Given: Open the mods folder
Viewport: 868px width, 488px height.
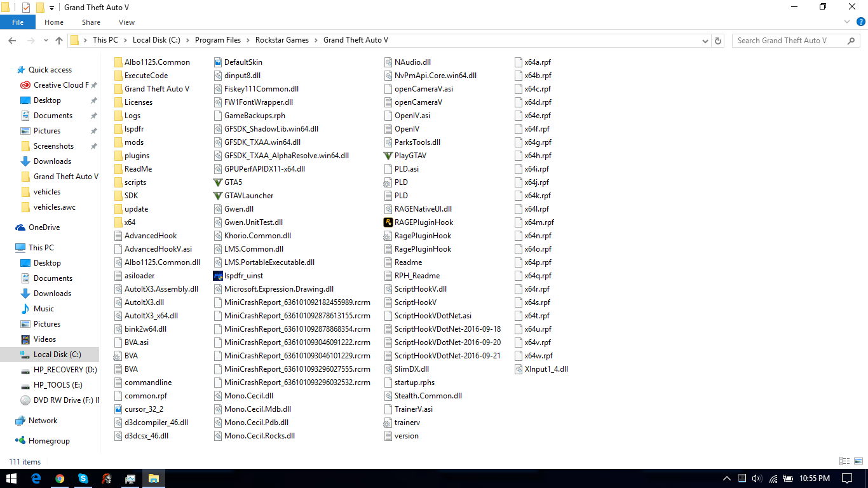Looking at the screenshot, I should pos(129,142).
